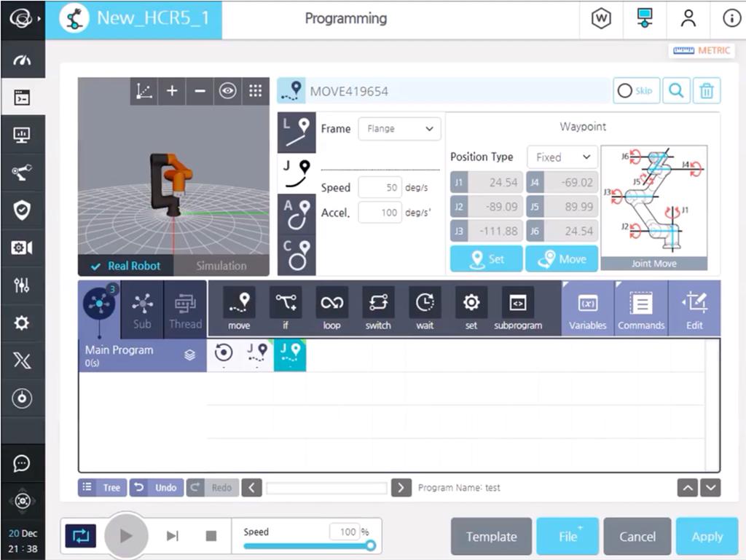The width and height of the screenshot is (746, 560).
Task: Add a wait command to program
Action: [425, 308]
